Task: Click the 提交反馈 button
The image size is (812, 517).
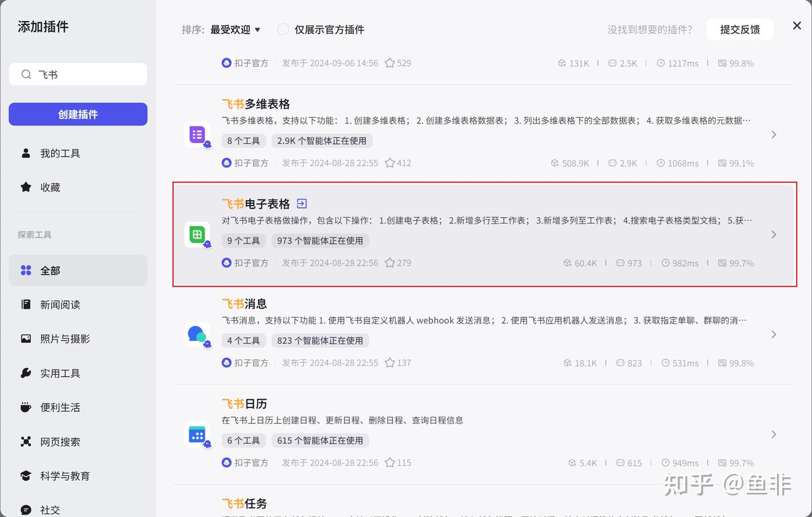Action: click(x=740, y=29)
